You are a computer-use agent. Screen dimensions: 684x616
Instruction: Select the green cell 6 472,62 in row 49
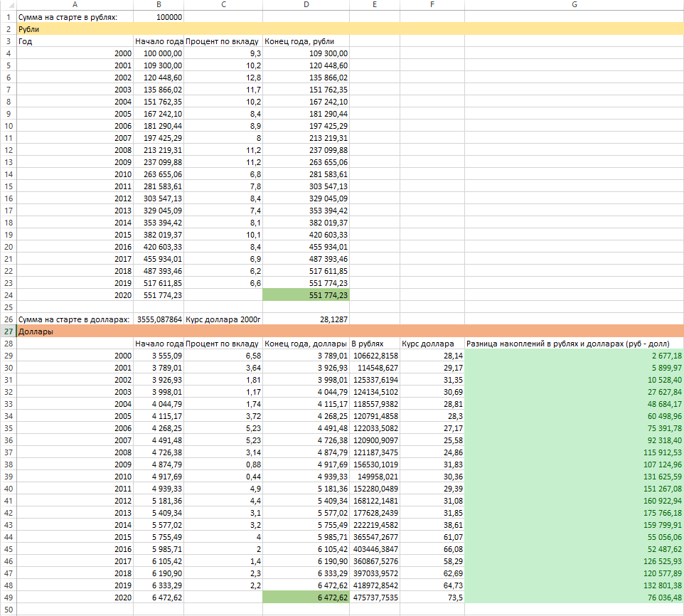[x=306, y=598]
